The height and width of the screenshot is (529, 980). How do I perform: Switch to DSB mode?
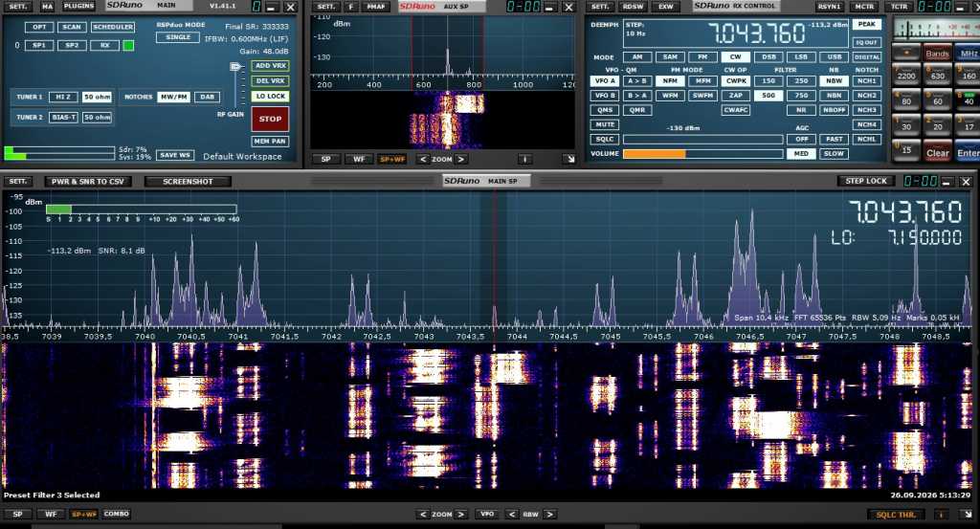pos(768,56)
